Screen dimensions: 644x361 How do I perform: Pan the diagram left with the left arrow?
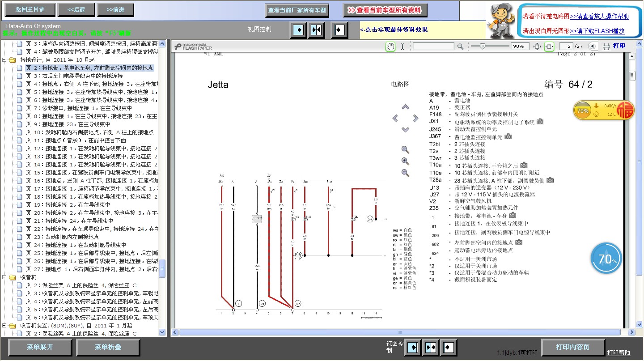pyautogui.click(x=395, y=118)
